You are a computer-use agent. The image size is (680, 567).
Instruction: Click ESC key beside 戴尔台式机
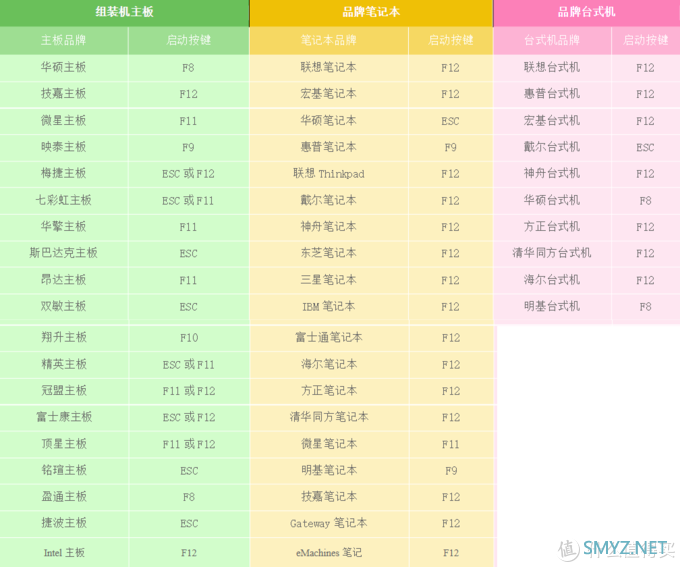click(645, 147)
